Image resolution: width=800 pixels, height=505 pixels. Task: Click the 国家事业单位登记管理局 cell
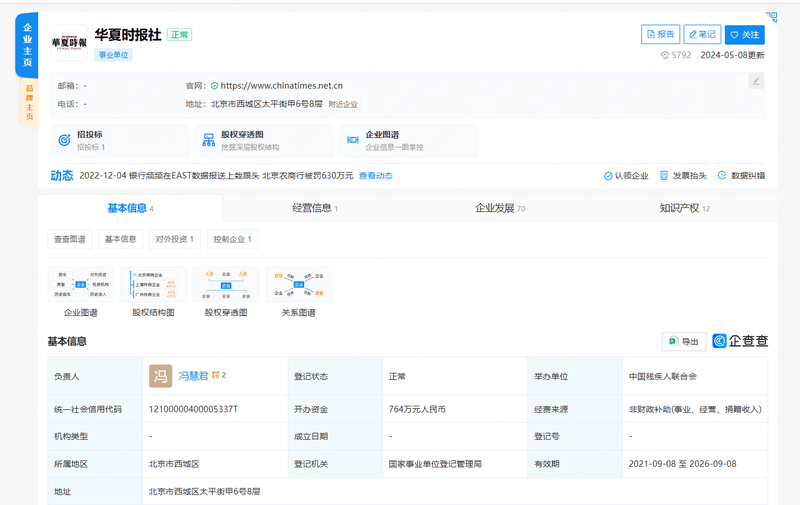[435, 464]
